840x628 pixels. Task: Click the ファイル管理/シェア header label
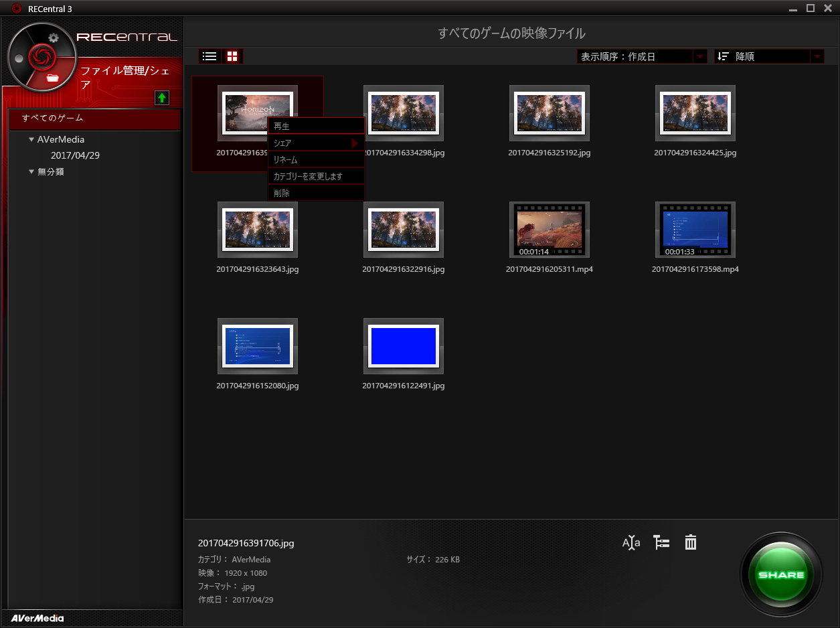124,78
